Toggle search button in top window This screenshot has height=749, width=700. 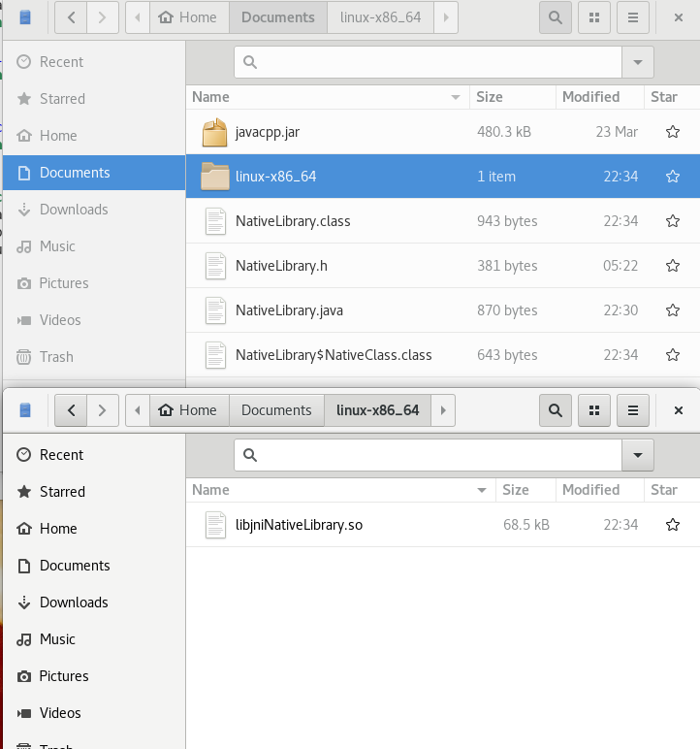pos(556,17)
